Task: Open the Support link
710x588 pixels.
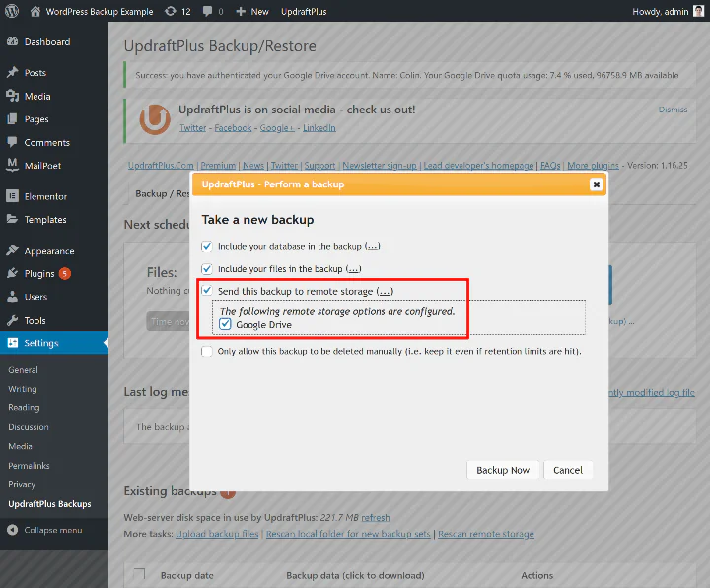Action: (x=319, y=166)
